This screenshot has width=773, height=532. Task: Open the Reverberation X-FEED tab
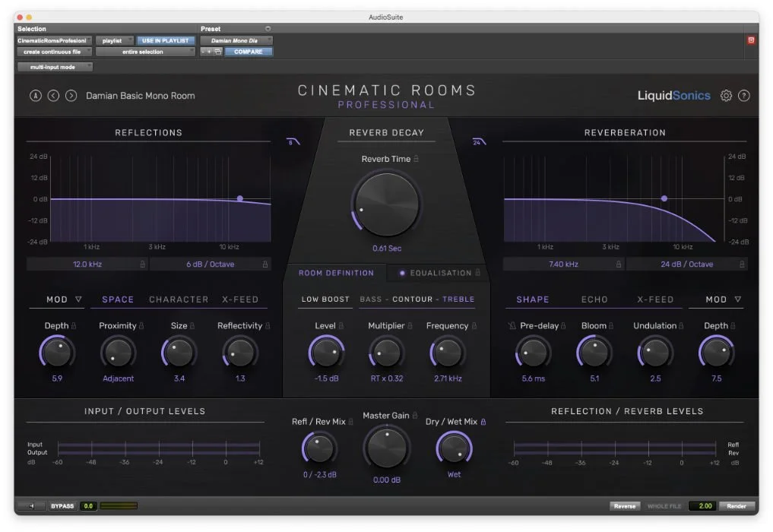(x=655, y=299)
